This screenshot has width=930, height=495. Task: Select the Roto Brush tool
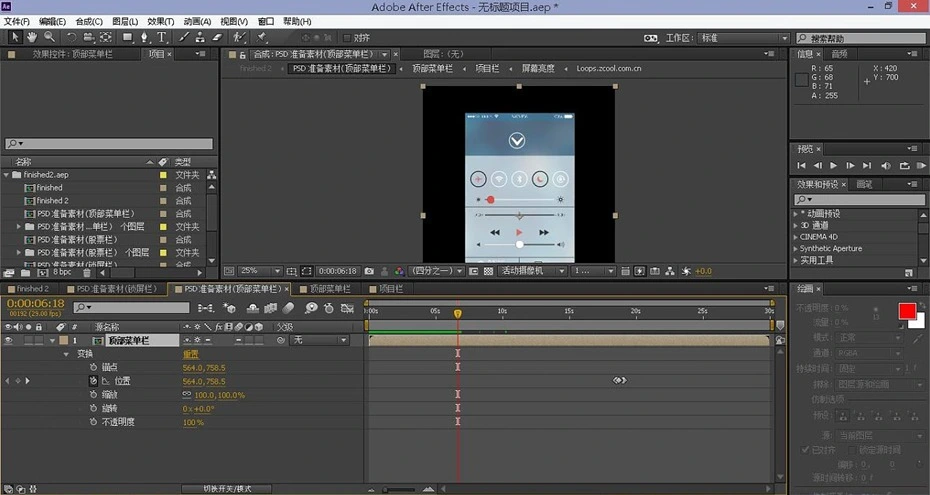(x=239, y=37)
